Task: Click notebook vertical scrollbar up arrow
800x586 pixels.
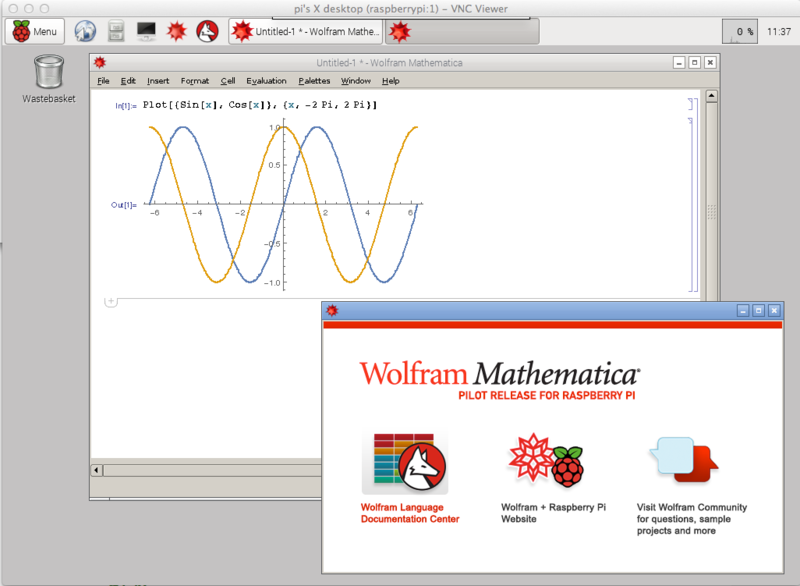Action: 711,96
